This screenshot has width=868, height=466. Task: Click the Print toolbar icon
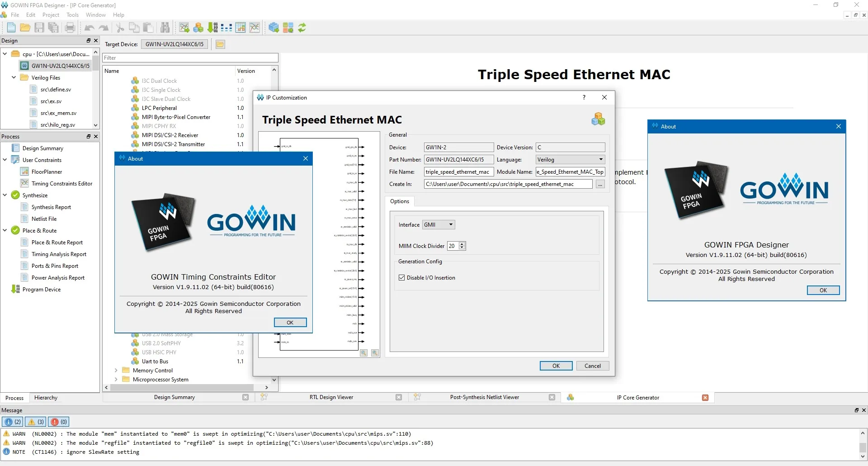[x=70, y=28]
